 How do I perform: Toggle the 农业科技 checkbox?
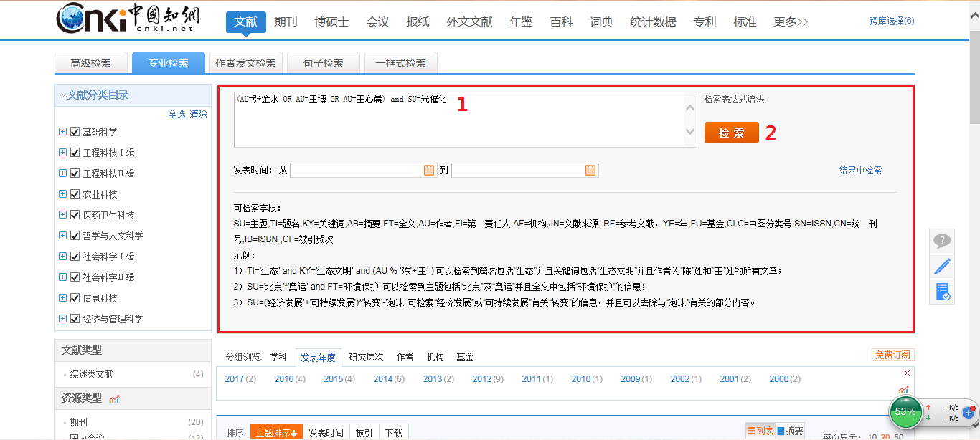click(75, 194)
